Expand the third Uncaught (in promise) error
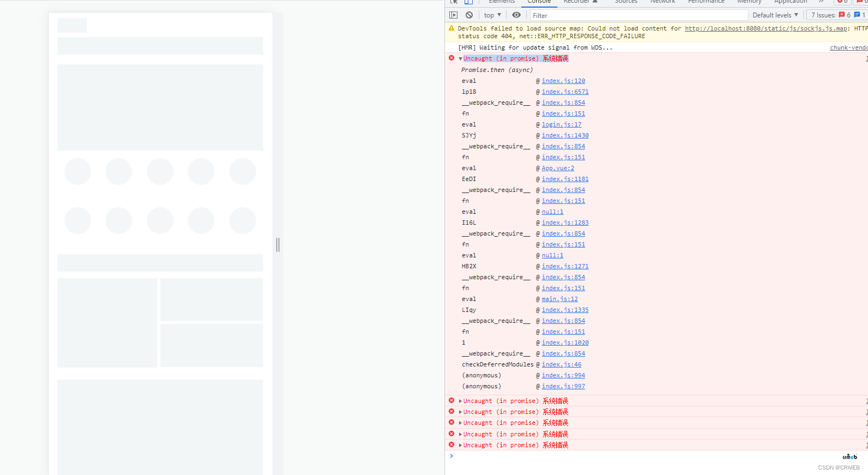The height and width of the screenshot is (475, 868). [x=461, y=412]
